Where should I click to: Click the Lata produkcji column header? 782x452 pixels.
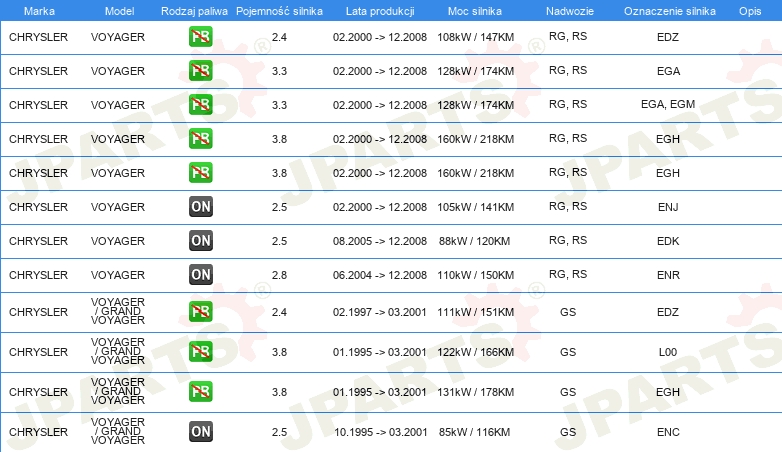tap(380, 11)
